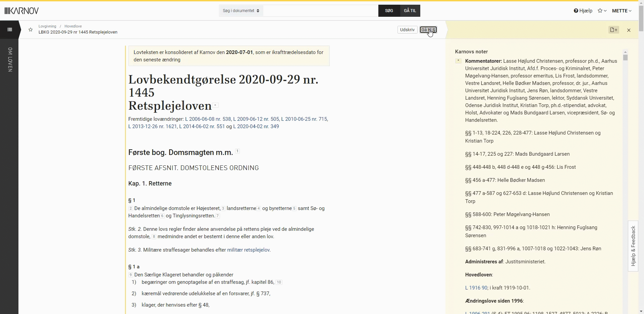The height and width of the screenshot is (314, 644).
Task: Click inside the search text field
Action: [x=321, y=11]
